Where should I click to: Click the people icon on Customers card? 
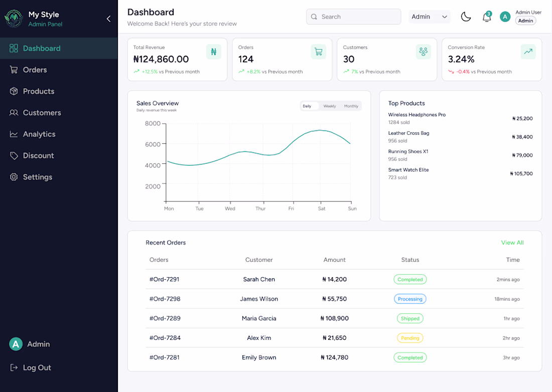[x=423, y=52]
